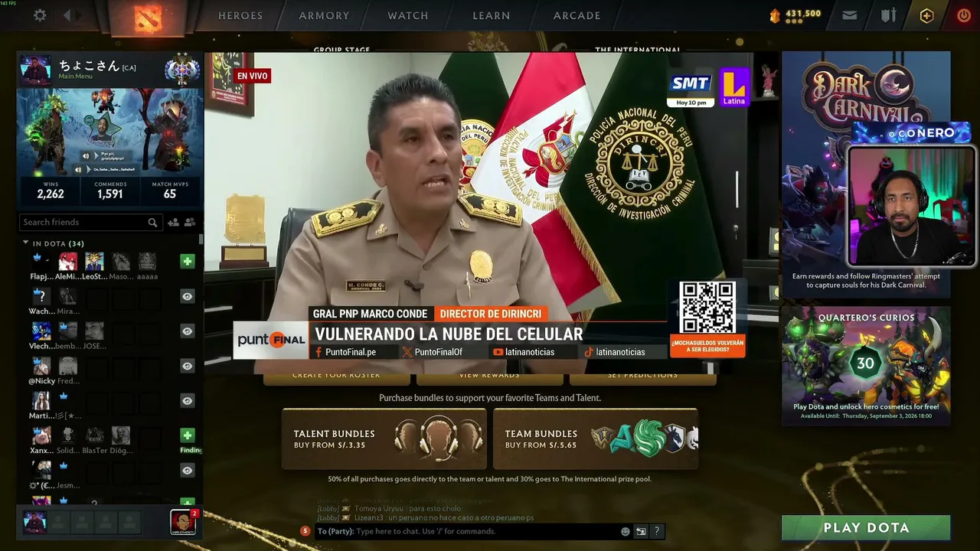Click the 'Main Menu' status text
Viewport: 980px width, 551px height.
pos(76,77)
